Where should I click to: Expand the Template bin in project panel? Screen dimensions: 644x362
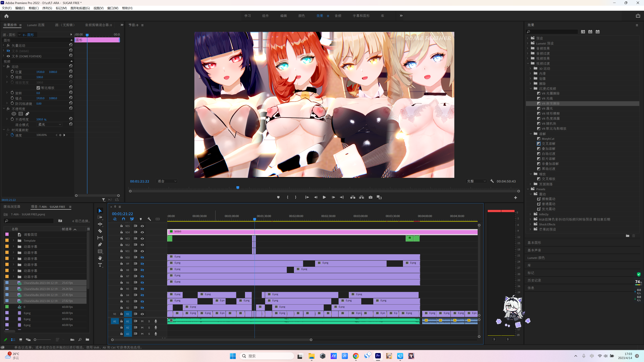(x=13, y=241)
